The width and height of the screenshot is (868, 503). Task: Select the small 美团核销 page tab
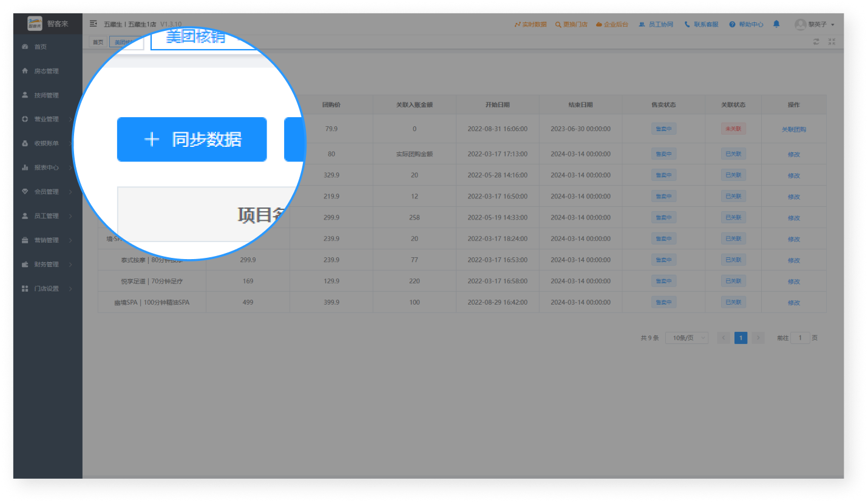[x=126, y=42]
